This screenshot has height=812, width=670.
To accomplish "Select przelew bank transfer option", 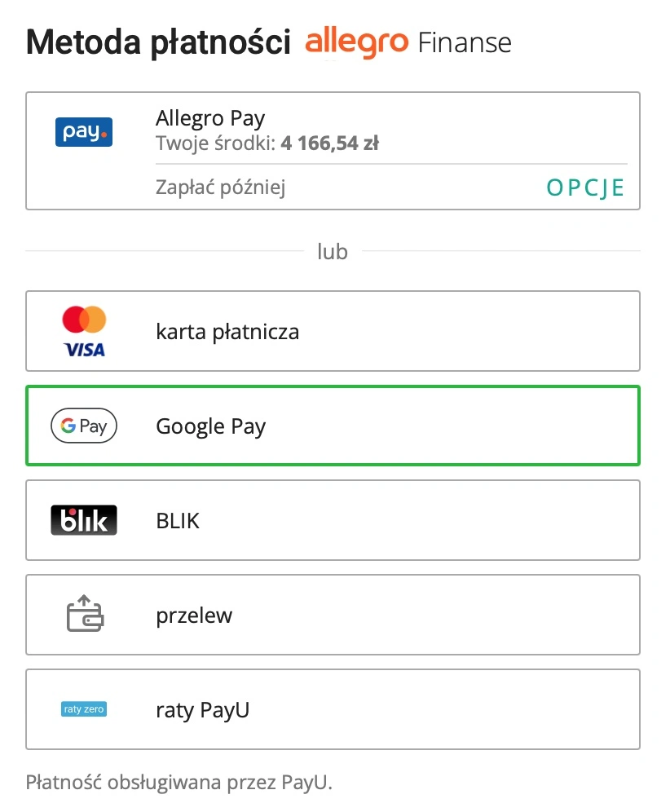I will point(333,615).
